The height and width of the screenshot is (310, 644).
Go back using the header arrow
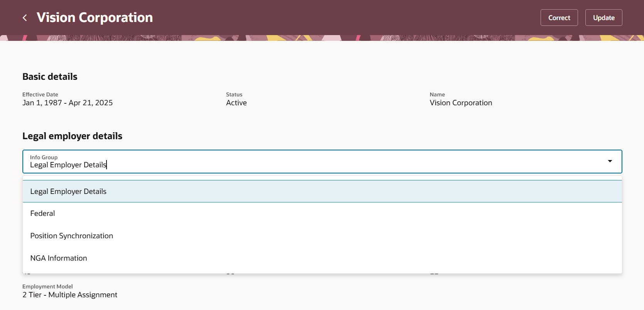pos(25,18)
